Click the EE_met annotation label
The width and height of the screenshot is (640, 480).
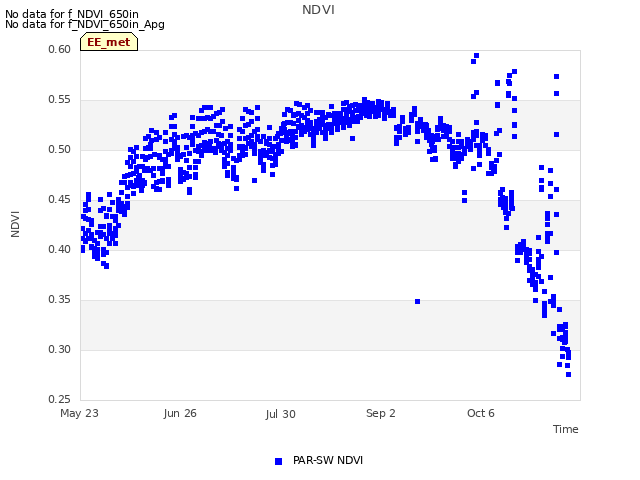[x=109, y=42]
